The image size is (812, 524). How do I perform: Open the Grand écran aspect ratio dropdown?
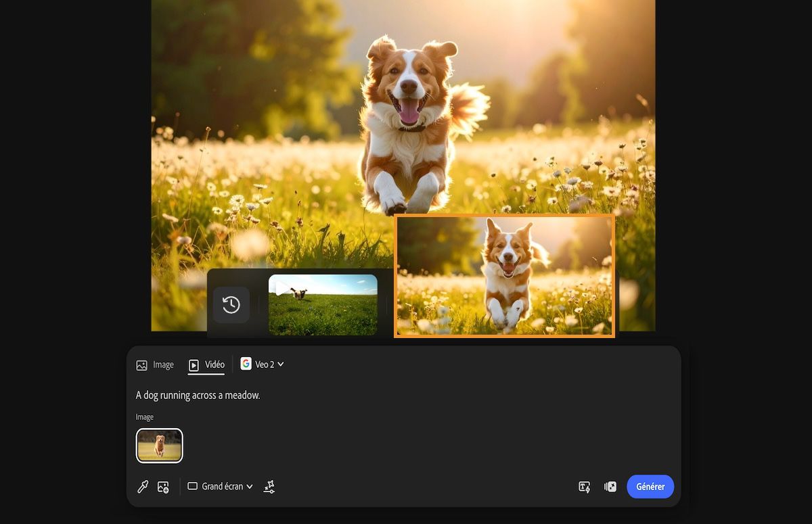click(x=220, y=486)
